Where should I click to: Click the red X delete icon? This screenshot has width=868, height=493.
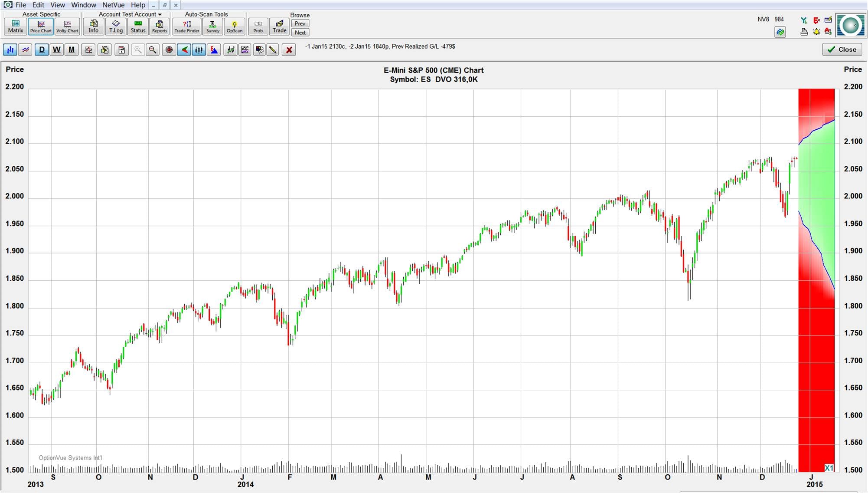289,50
